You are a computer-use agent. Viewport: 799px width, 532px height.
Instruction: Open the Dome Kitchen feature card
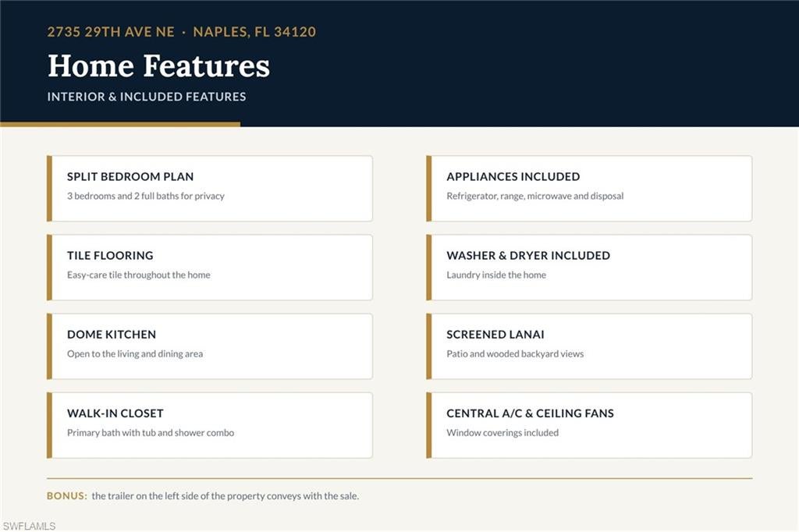[x=209, y=346]
